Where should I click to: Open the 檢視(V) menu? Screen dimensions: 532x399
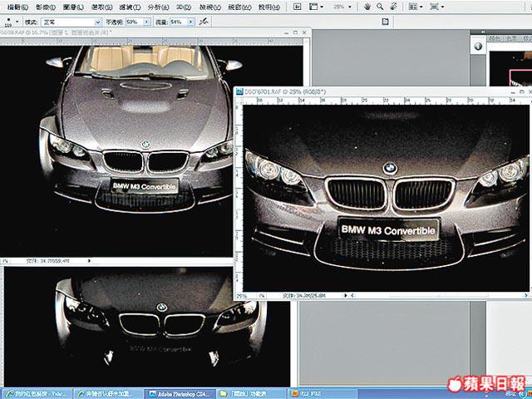click(x=210, y=7)
